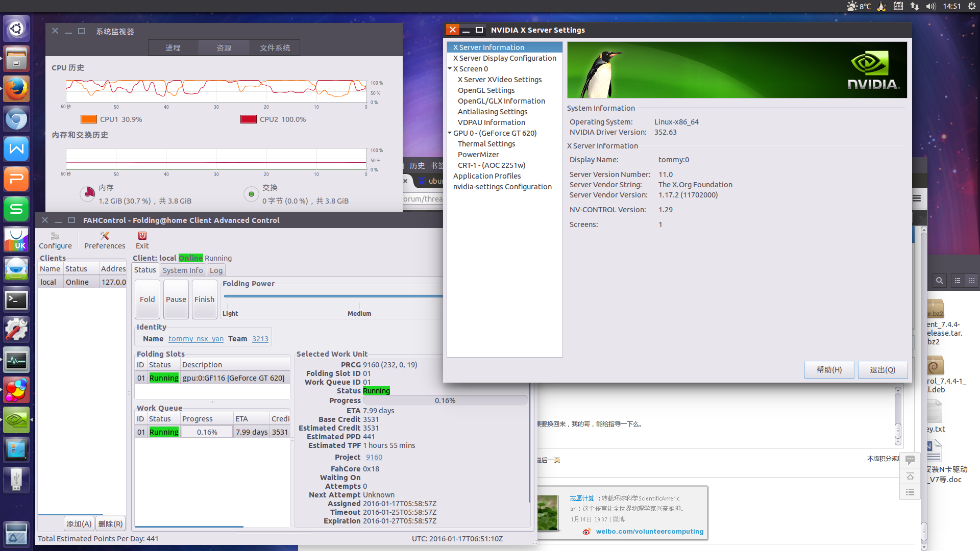Open weibo.com/volunteercomputing link
This screenshot has height=551, width=980.
650,531
